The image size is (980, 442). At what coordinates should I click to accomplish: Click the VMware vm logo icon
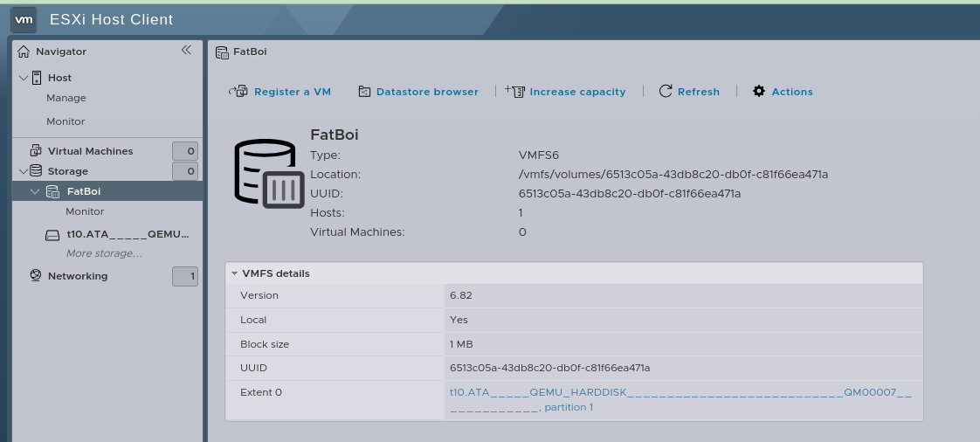[x=24, y=19]
